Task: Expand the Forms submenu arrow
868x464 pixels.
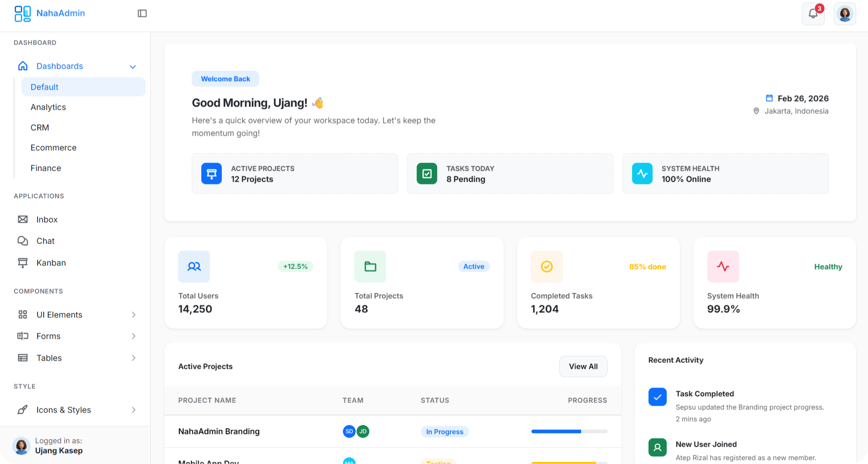Action: [133, 336]
